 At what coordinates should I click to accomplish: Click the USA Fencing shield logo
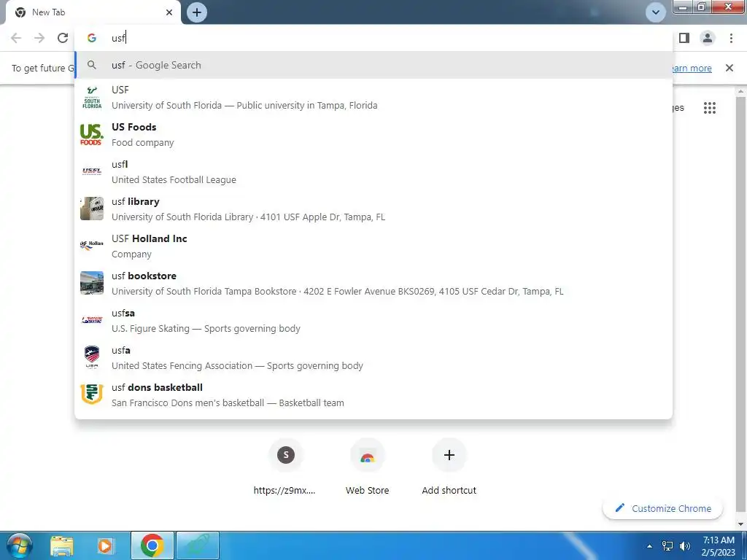[91, 357]
